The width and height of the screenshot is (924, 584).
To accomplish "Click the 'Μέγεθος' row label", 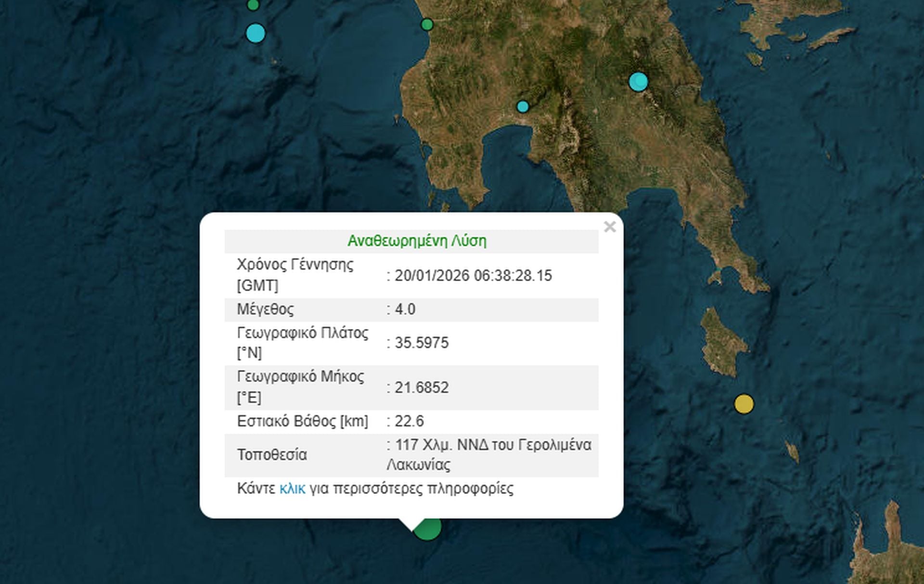I will (x=265, y=309).
